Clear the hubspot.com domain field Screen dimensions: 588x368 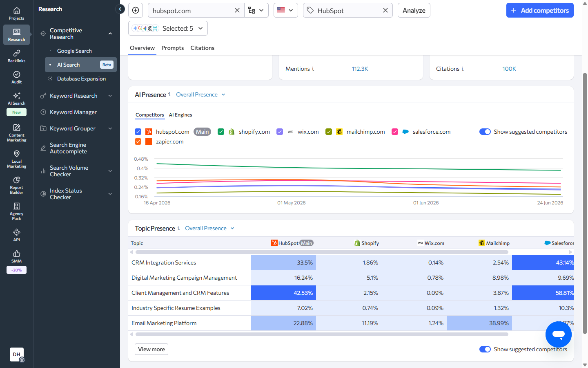[x=237, y=10]
